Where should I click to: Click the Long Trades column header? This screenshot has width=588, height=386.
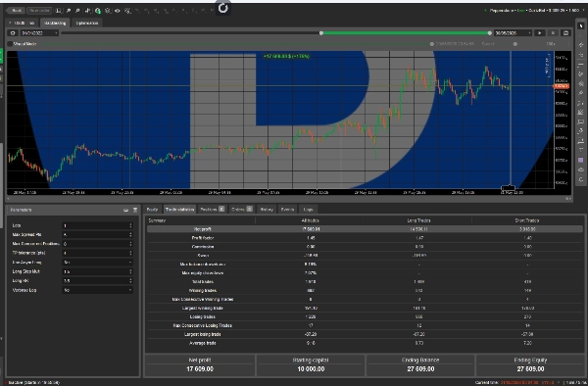point(418,220)
